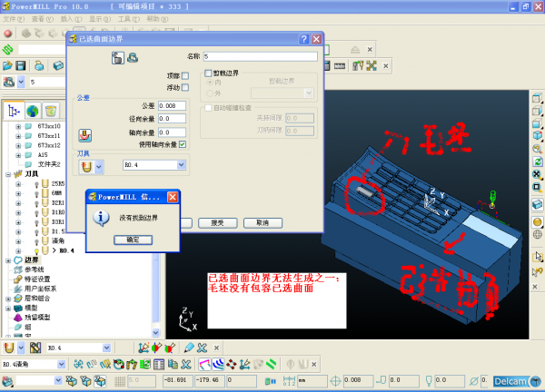This screenshot has width=545, height=392.
Task: Click the green parallel lines toolpath icon
Action: click(x=271, y=364)
